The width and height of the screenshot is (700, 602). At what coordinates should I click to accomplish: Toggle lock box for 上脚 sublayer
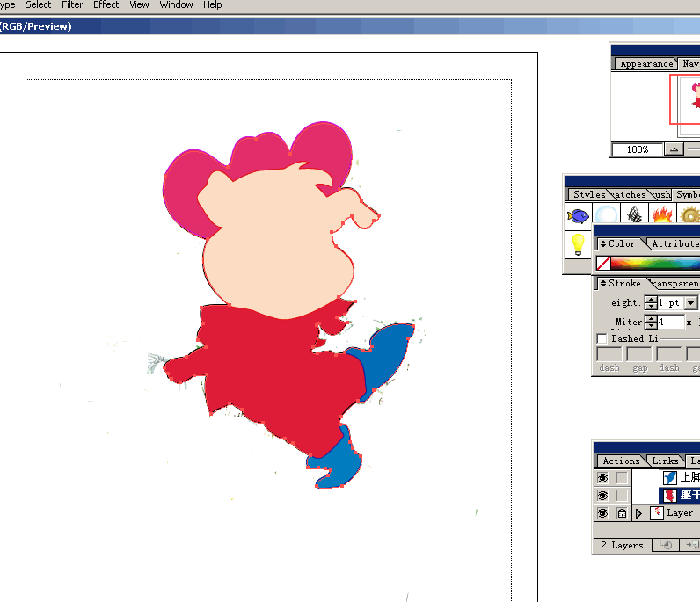622,478
